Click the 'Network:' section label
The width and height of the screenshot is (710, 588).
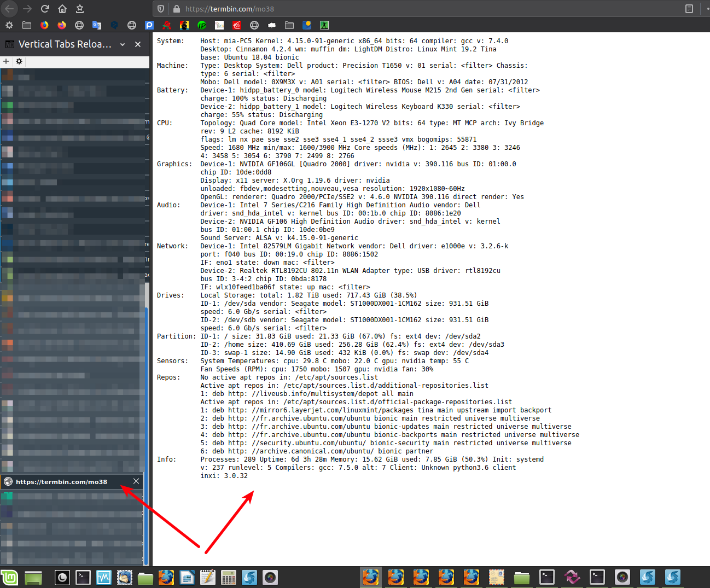click(172, 246)
